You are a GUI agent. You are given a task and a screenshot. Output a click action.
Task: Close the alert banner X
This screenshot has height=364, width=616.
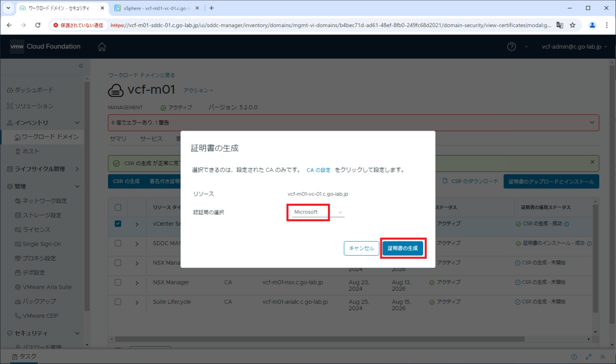[x=592, y=162]
